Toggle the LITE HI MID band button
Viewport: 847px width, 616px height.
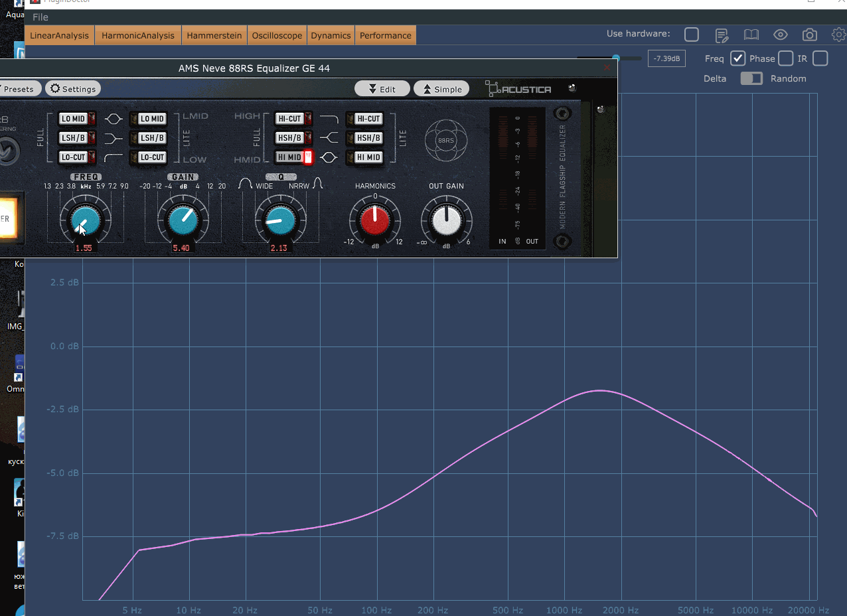(x=364, y=157)
